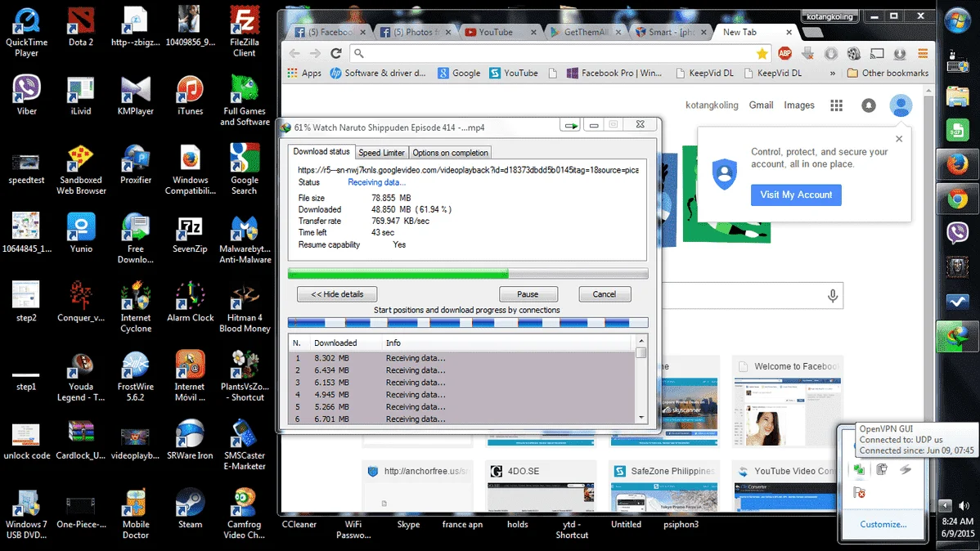Screen dimensions: 980x551
Task: Select the Download status tab
Action: (321, 152)
